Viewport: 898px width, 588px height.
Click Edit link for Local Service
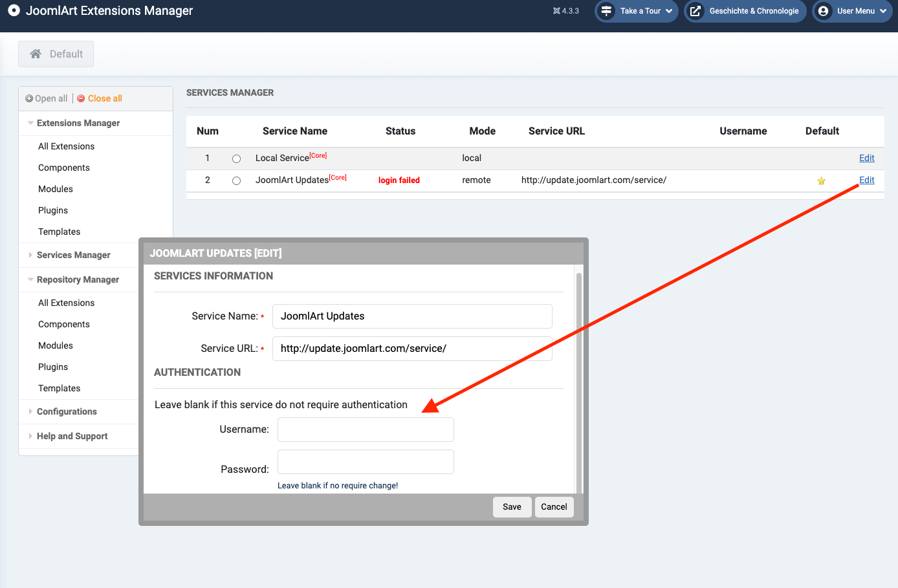click(867, 158)
